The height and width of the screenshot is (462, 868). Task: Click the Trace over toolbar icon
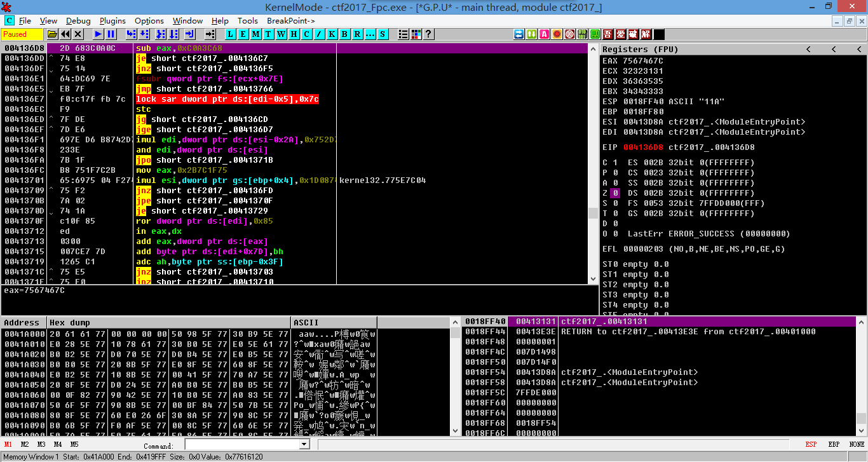173,34
